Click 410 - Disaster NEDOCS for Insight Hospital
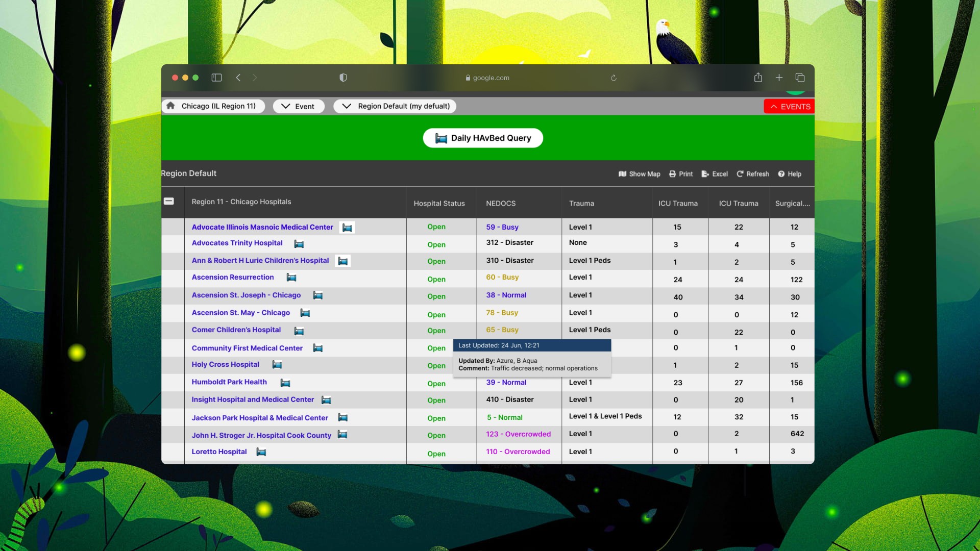980x551 pixels. (510, 399)
